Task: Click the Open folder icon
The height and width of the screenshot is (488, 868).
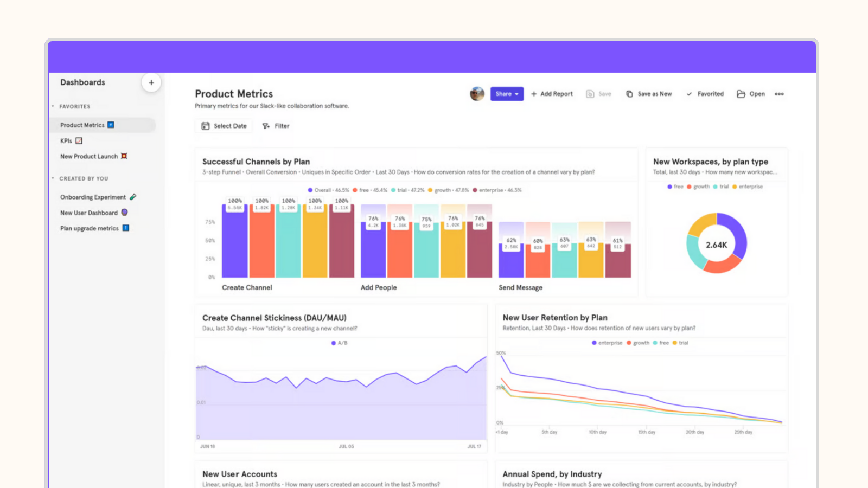Action: pyautogui.click(x=741, y=93)
